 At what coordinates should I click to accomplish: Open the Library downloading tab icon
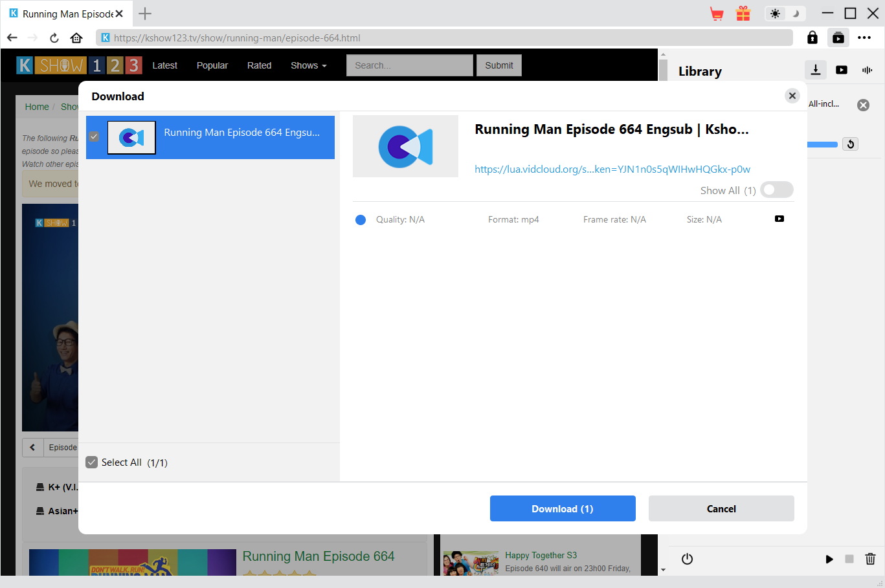[816, 70]
